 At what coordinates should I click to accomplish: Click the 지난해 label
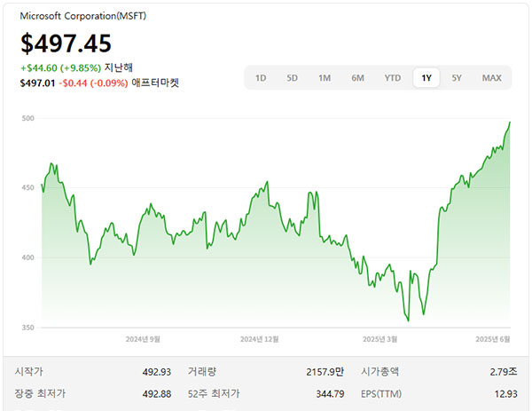(x=118, y=67)
